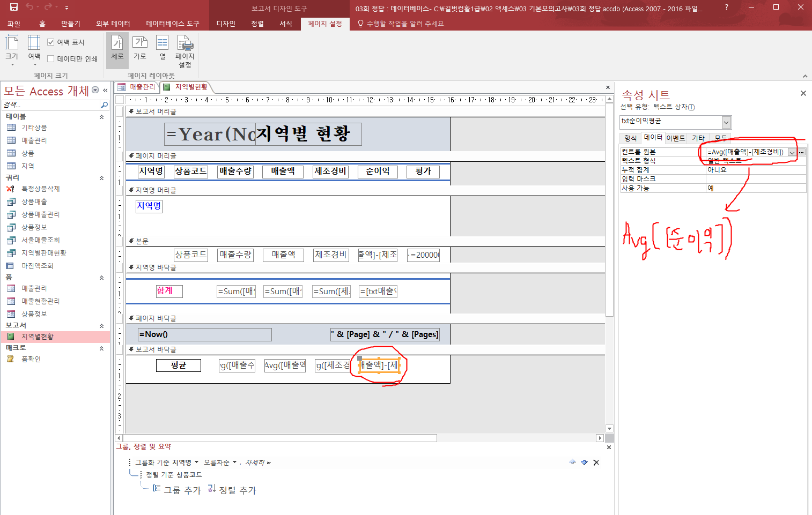Open 상품매출관리 query in navigation pane
The image size is (812, 515).
(40, 214)
